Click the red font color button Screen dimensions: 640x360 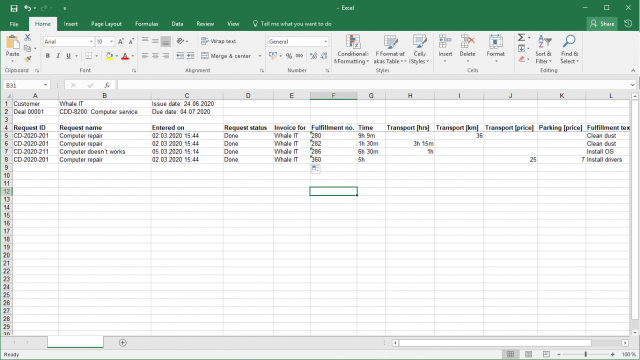tap(125, 56)
